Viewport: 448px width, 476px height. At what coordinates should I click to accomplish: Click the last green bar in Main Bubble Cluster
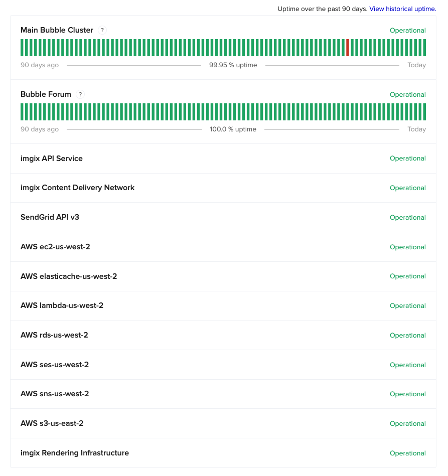point(424,48)
